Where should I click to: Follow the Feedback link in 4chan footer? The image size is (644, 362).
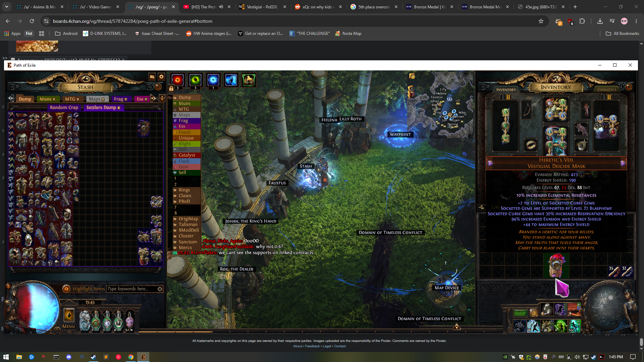[312, 346]
